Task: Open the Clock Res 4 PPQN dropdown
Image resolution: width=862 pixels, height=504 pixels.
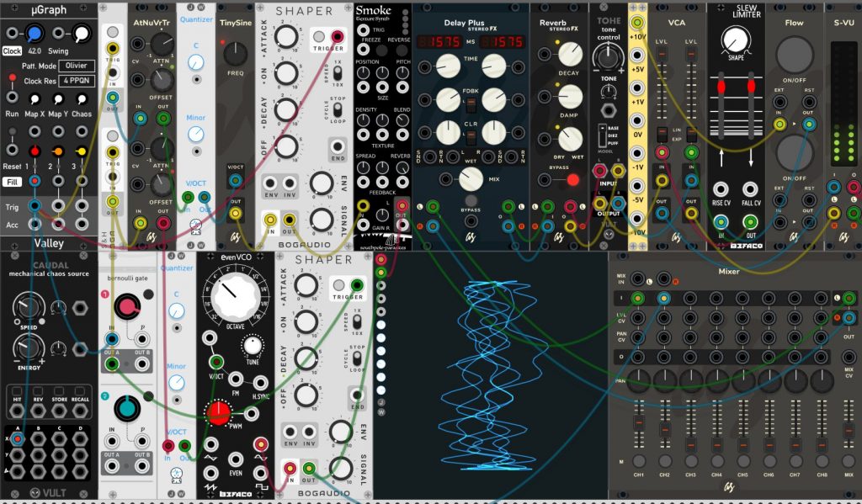Action: click(x=77, y=81)
